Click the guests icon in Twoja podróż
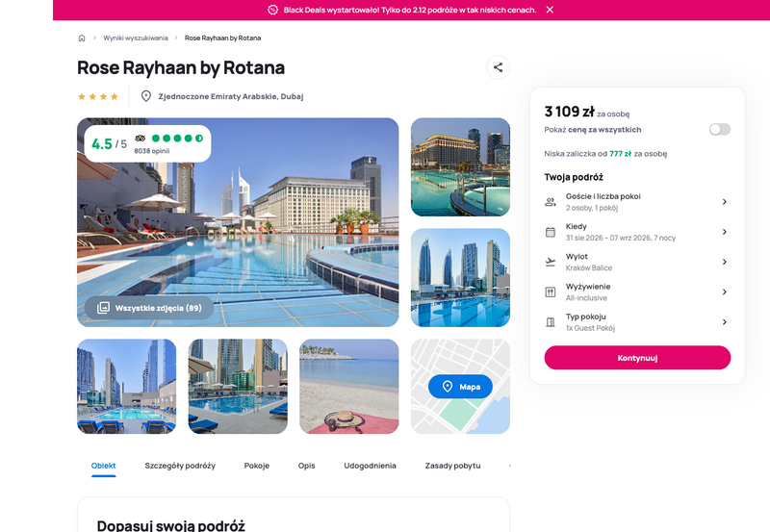The width and height of the screenshot is (770, 532). coord(551,202)
